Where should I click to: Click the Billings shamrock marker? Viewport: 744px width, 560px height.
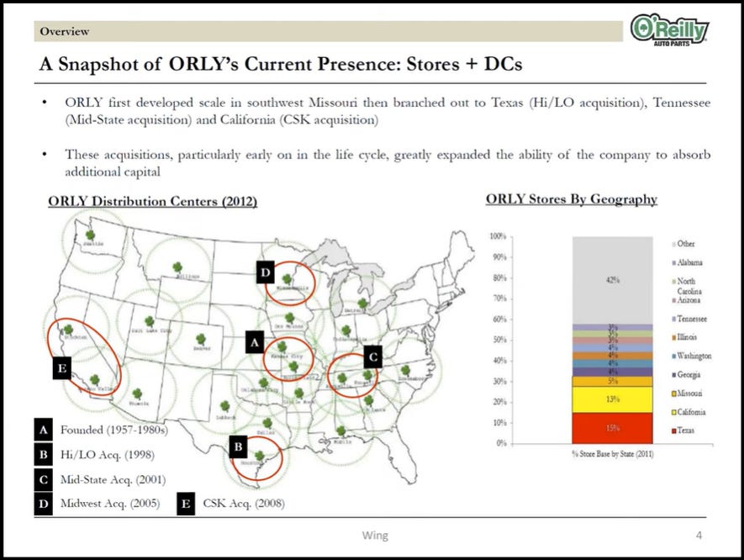(x=177, y=267)
